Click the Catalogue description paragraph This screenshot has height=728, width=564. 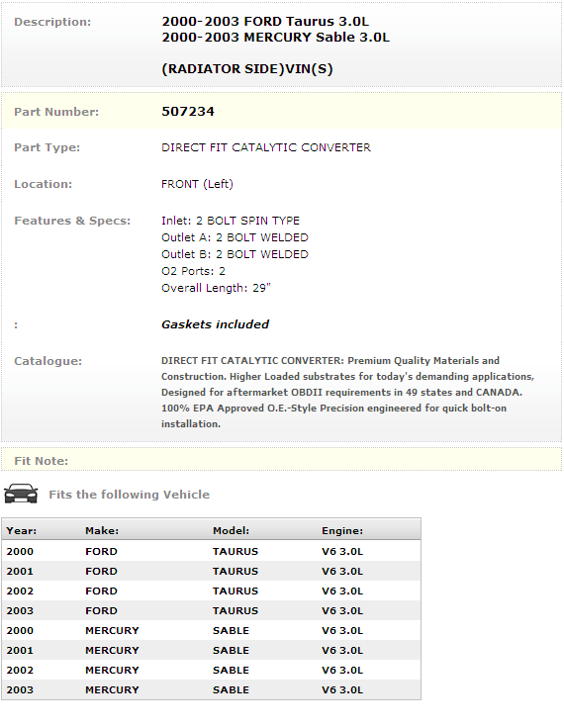(x=347, y=393)
